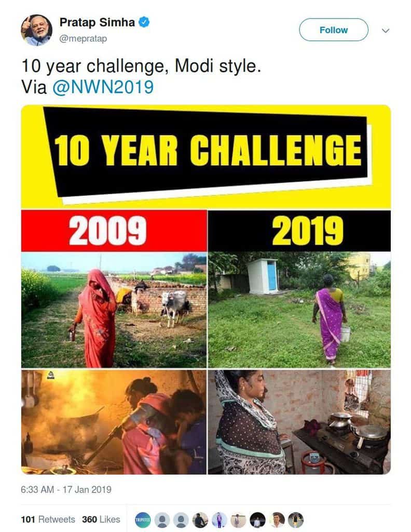The width and height of the screenshot is (411, 532).
Task: Click the Pratap Simha display name
Action: click(97, 22)
